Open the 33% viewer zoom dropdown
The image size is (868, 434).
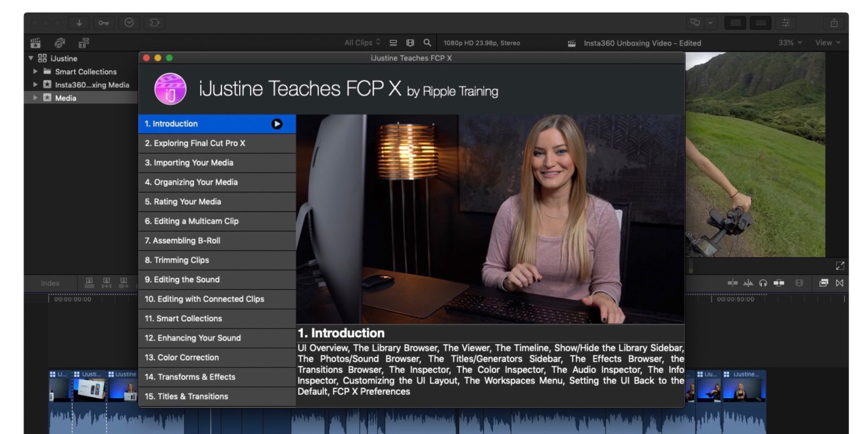pos(790,43)
